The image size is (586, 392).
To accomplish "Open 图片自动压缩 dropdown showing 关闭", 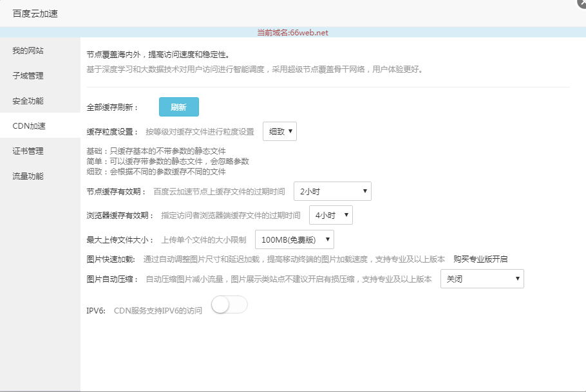I will [x=482, y=279].
